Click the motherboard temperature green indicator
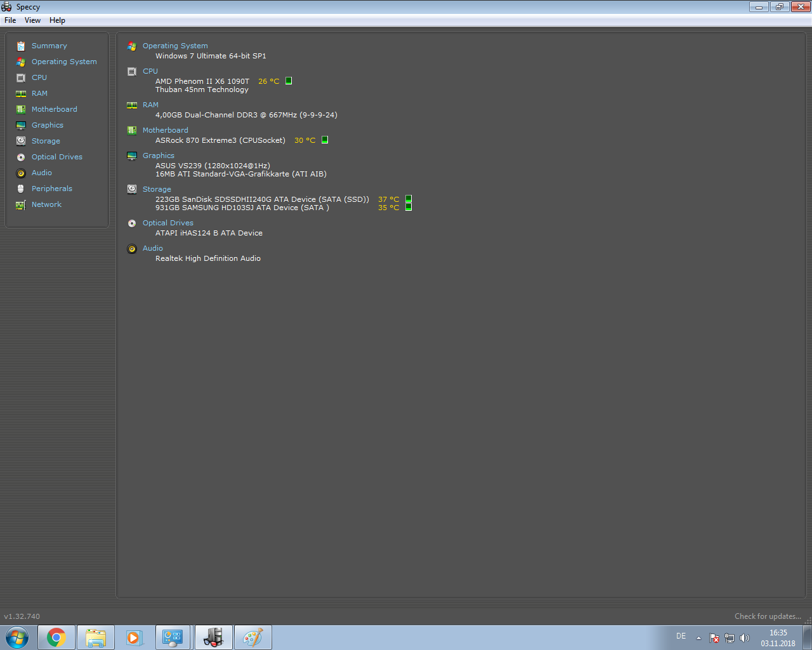The height and width of the screenshot is (650, 812). click(325, 140)
